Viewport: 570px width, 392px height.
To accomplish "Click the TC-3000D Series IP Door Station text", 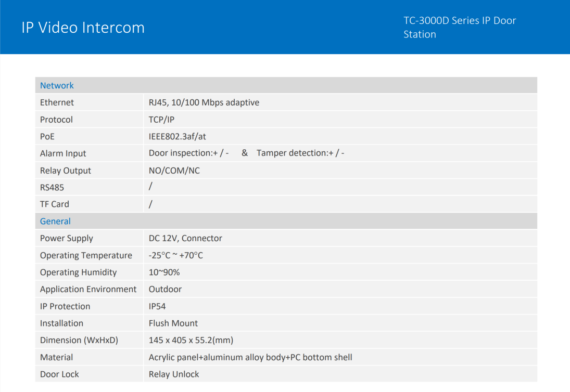I will (459, 28).
